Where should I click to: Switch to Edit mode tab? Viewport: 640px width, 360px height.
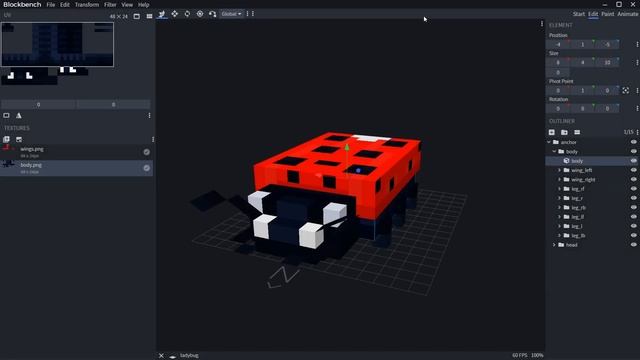pos(593,14)
